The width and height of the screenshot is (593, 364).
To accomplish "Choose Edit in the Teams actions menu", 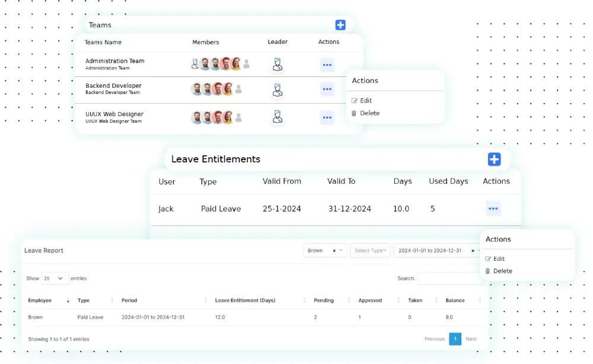I will 365,101.
